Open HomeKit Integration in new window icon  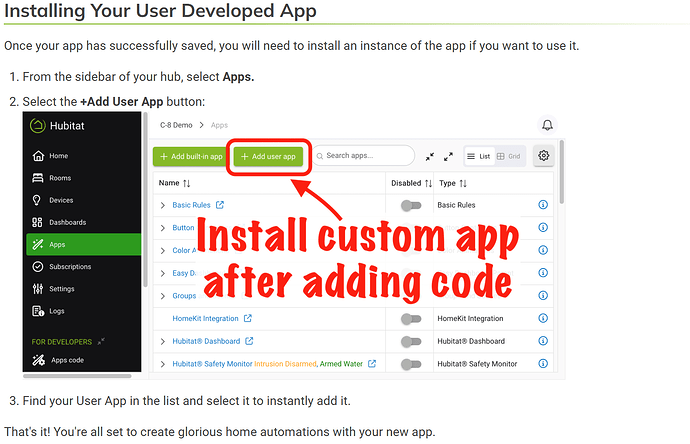(248, 318)
